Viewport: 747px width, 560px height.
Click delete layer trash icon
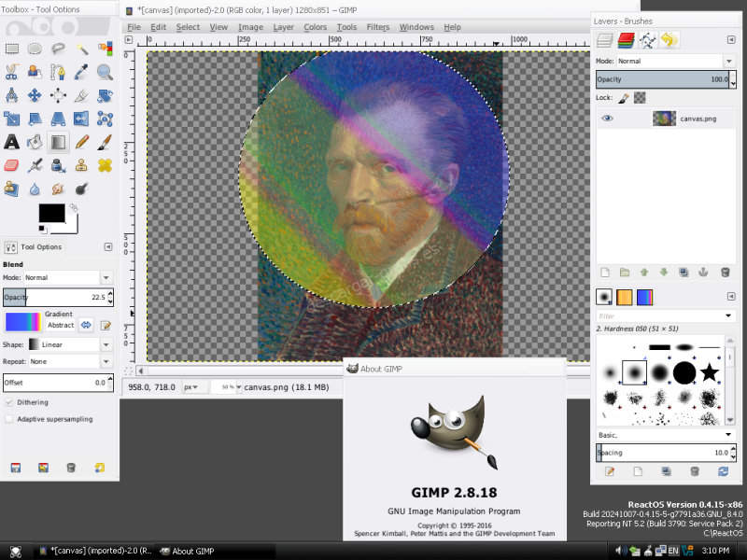click(726, 273)
